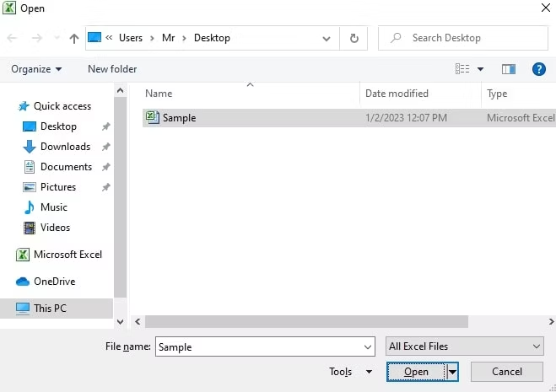Click the pin icon next to Desktop

tap(105, 126)
